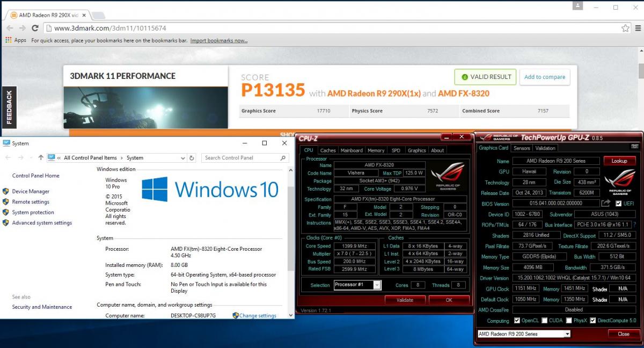Click the System window title icon
This screenshot has height=348, width=644.
(6, 143)
